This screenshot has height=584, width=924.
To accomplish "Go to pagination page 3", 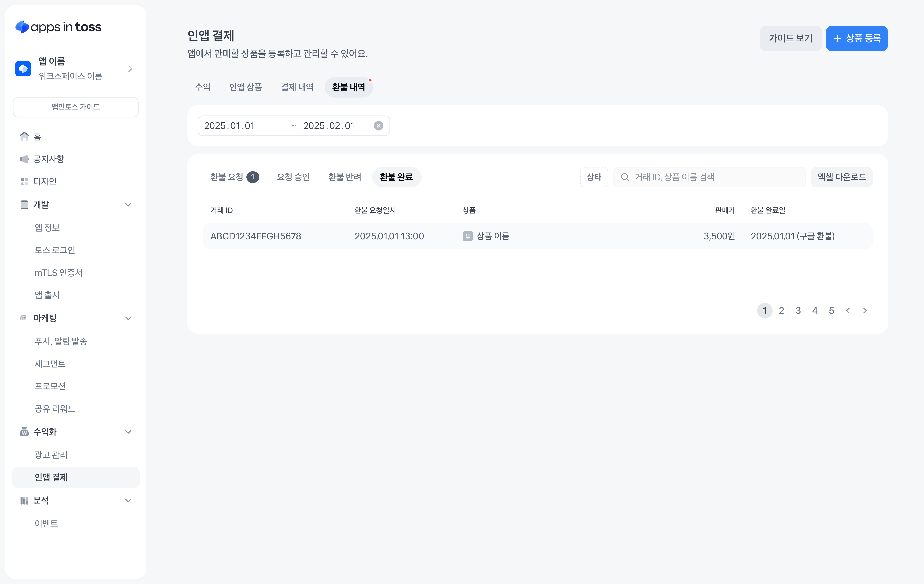I will coord(798,310).
